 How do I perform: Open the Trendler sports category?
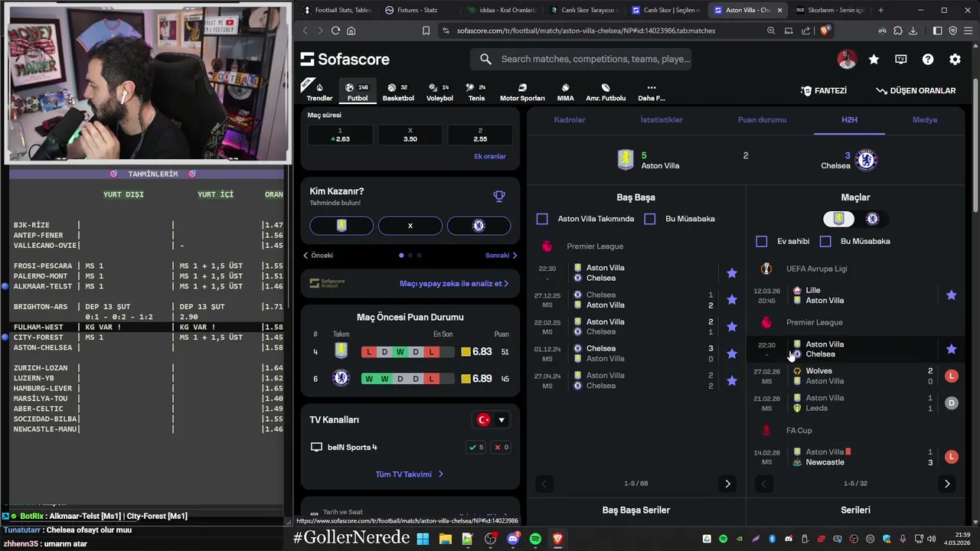[x=319, y=92]
